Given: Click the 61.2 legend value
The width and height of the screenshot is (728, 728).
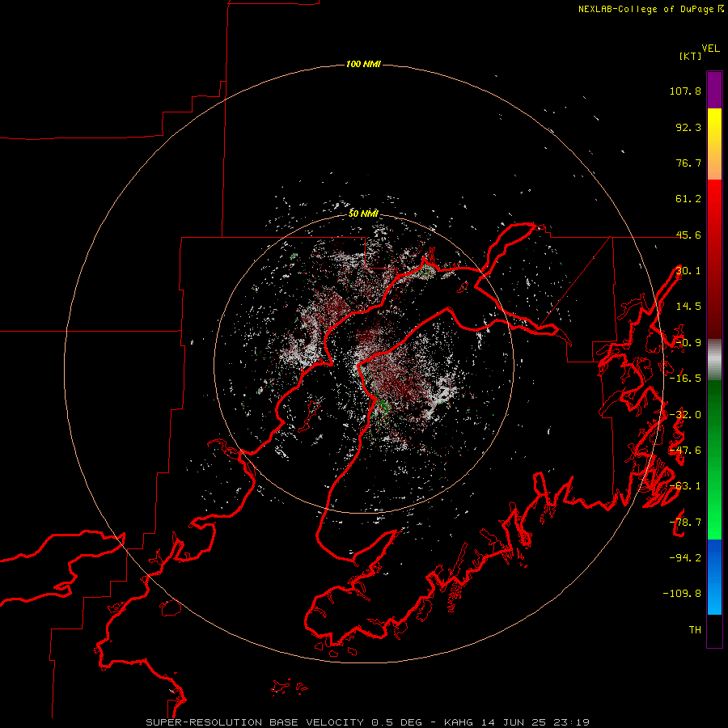Looking at the screenshot, I should [x=688, y=199].
